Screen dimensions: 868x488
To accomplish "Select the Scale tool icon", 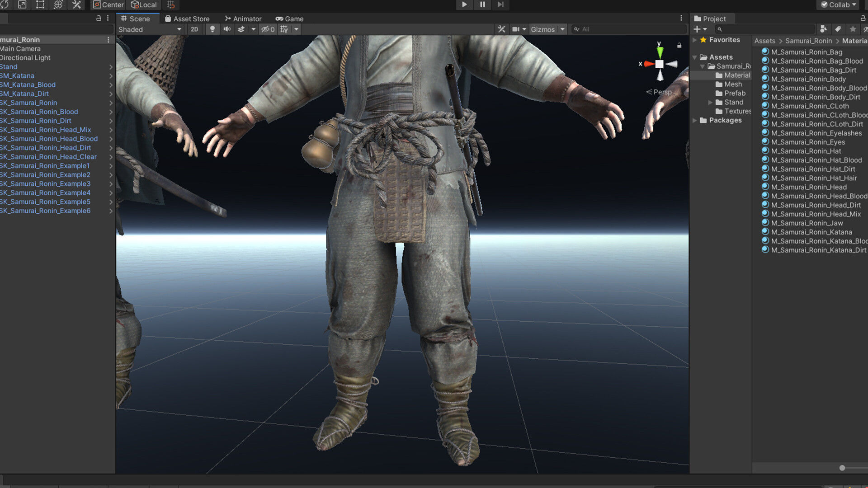I will coord(22,5).
